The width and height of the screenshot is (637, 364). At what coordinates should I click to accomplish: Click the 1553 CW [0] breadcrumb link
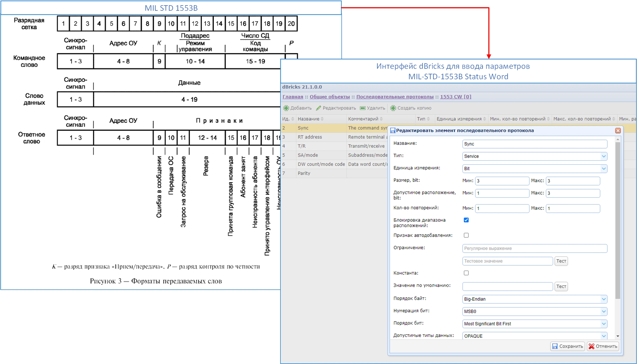456,97
